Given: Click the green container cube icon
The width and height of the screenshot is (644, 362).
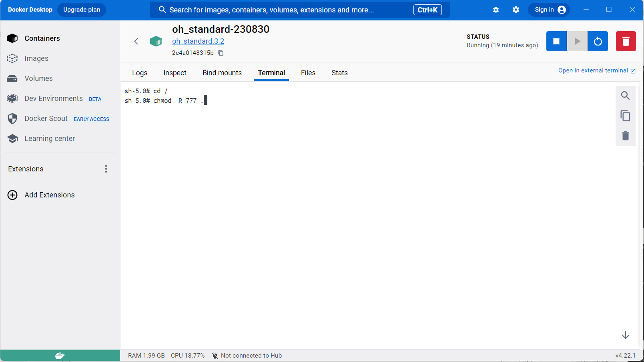Looking at the screenshot, I should (x=156, y=41).
